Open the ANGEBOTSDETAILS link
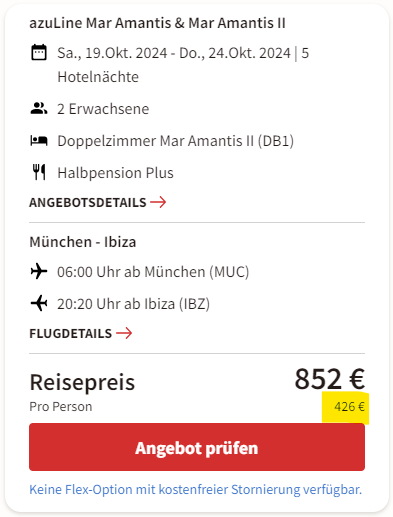The height and width of the screenshot is (517, 393). click(x=98, y=202)
